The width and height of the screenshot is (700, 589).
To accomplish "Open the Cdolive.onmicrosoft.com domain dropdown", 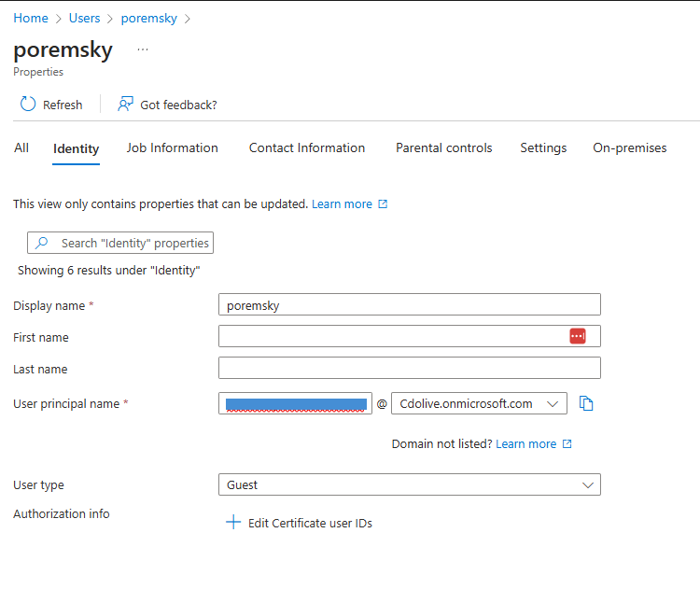I will [479, 403].
